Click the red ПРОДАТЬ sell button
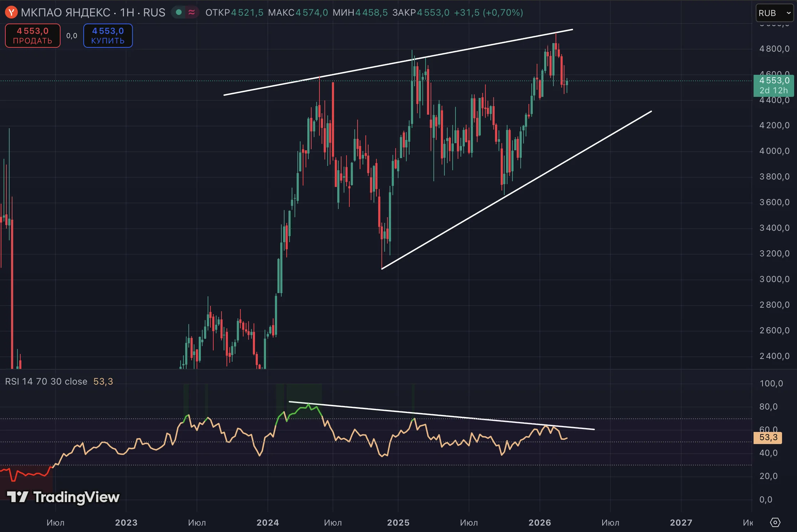This screenshot has width=797, height=532. [x=33, y=36]
